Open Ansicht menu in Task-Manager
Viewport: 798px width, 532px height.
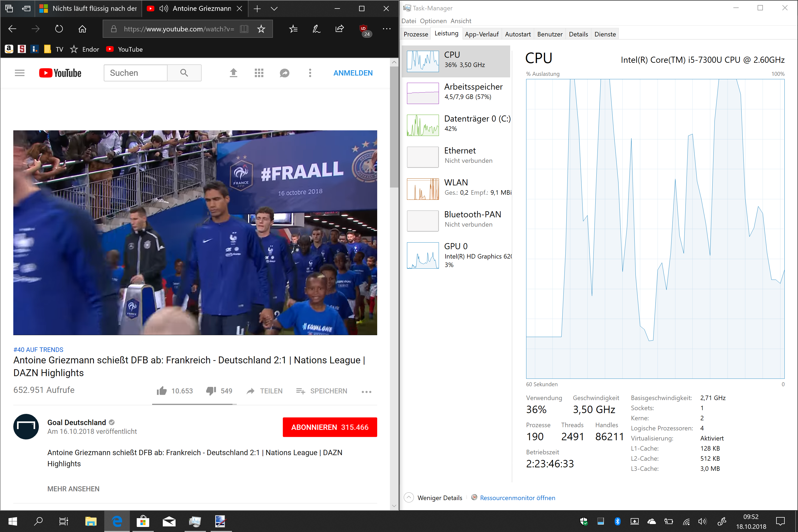[460, 21]
